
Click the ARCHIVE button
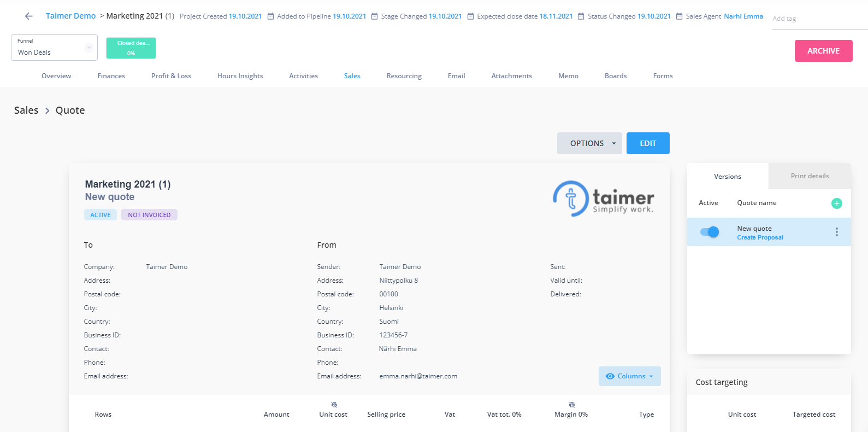click(823, 51)
